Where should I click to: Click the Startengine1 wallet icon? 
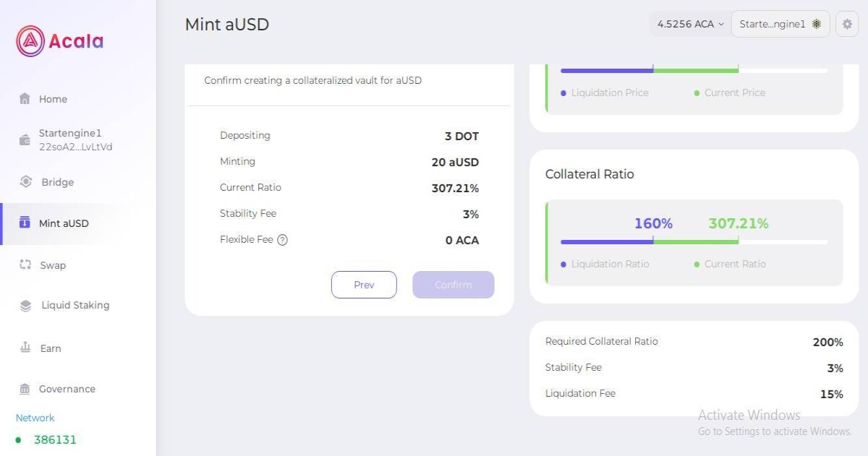pyautogui.click(x=25, y=140)
